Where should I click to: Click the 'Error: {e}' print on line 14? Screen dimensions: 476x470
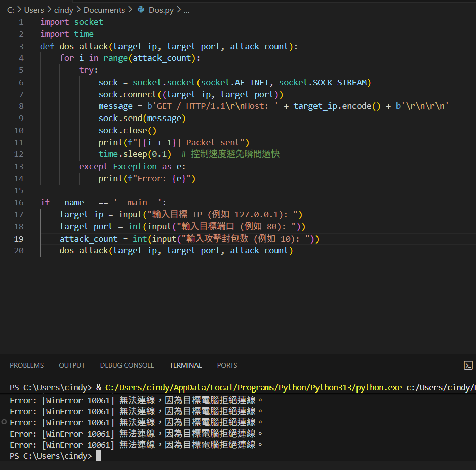pyautogui.click(x=147, y=178)
